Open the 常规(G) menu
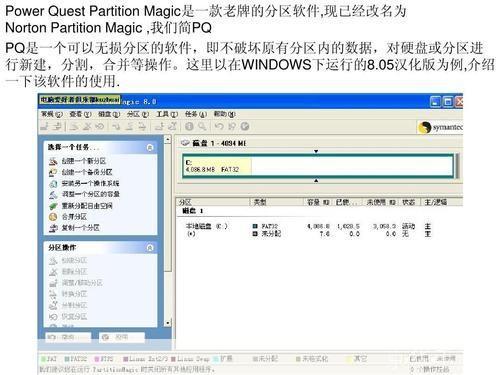This screenshot has height=375, width=500. tap(52, 114)
